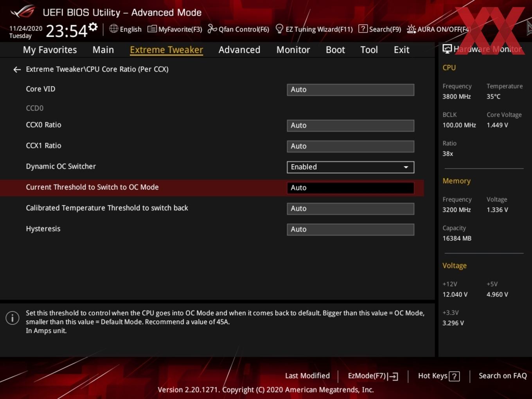
Task: Click the Search question mark icon
Action: click(x=363, y=29)
